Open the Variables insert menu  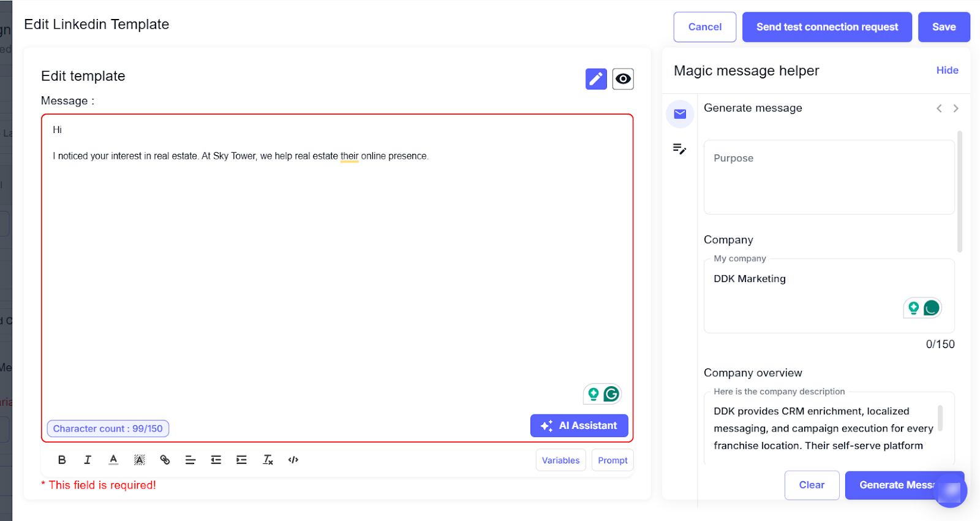coord(560,460)
